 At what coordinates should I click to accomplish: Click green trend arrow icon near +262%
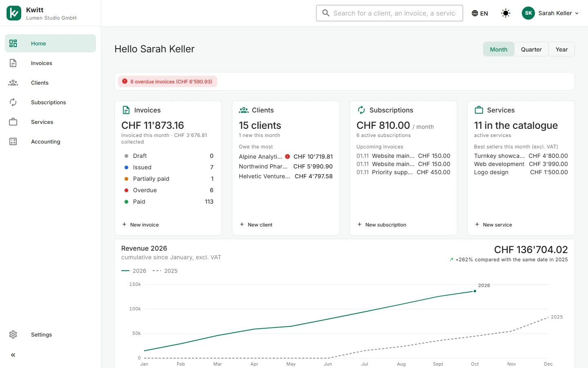pyautogui.click(x=451, y=260)
